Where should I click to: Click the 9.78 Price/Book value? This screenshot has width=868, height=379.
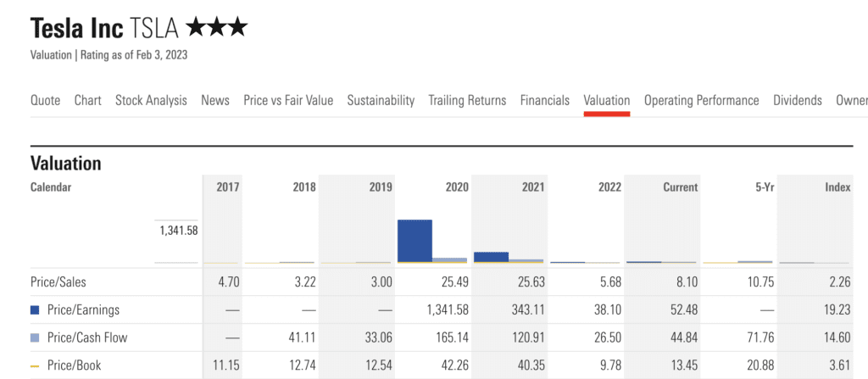pos(609,365)
